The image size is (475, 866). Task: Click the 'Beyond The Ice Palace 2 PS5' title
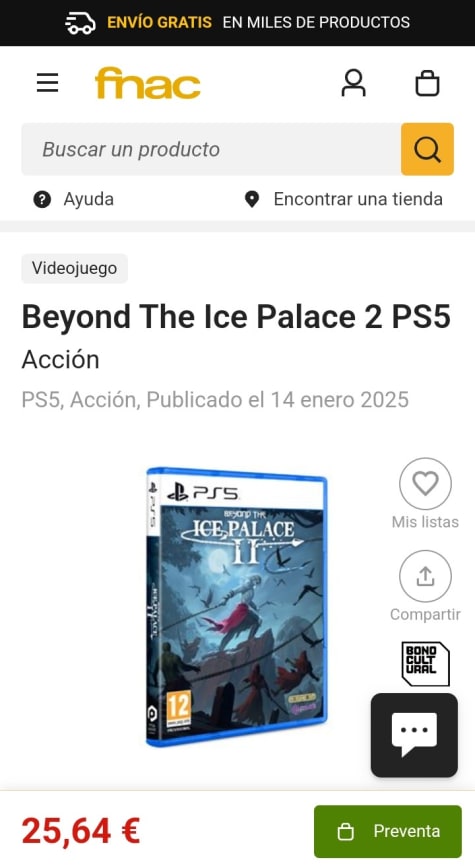236,316
